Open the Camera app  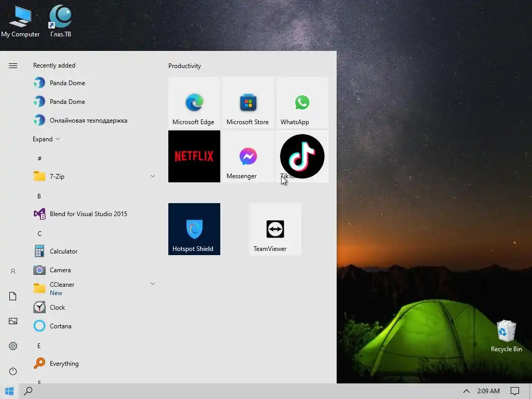tap(94, 270)
